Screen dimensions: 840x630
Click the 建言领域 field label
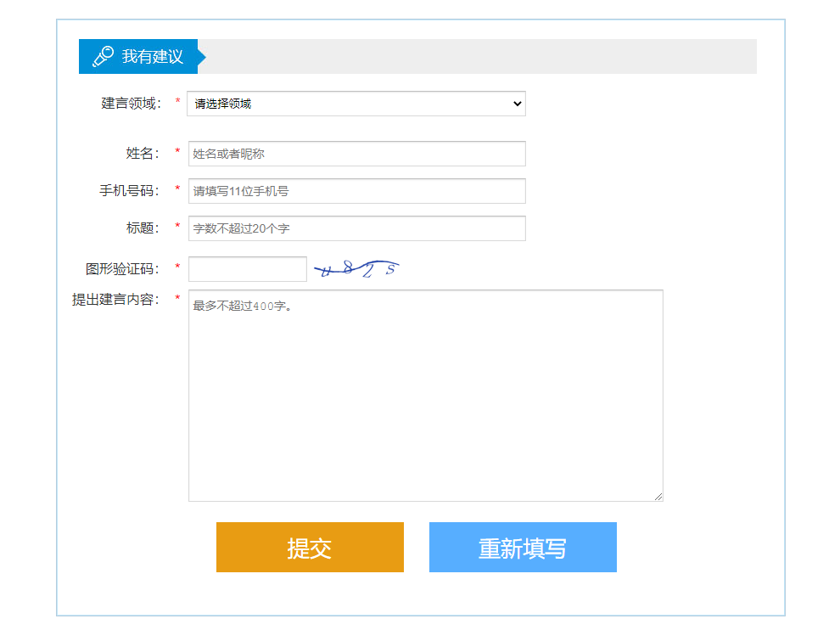click(132, 104)
